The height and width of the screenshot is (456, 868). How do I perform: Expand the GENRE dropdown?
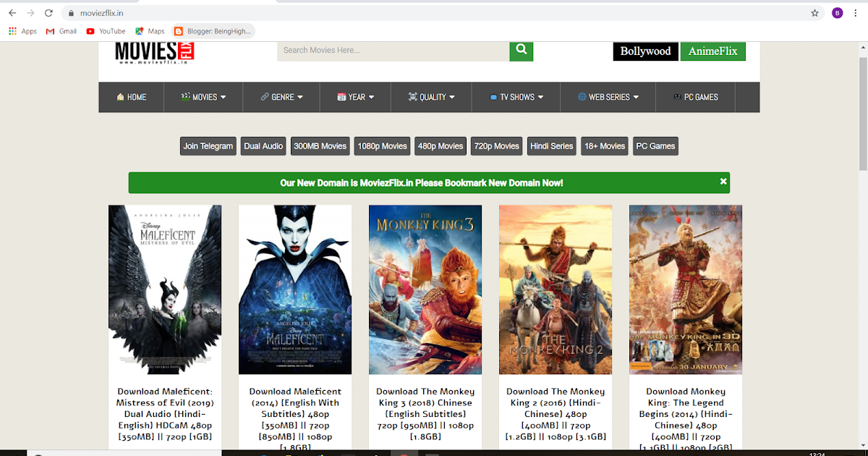coord(281,96)
